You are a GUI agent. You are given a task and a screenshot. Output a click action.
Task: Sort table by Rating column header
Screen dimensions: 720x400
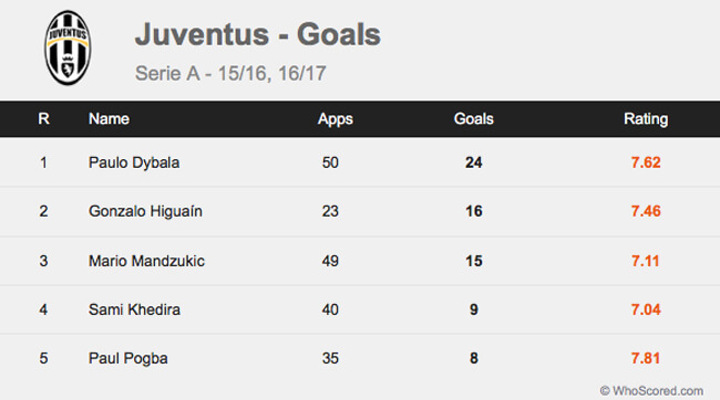click(x=646, y=119)
